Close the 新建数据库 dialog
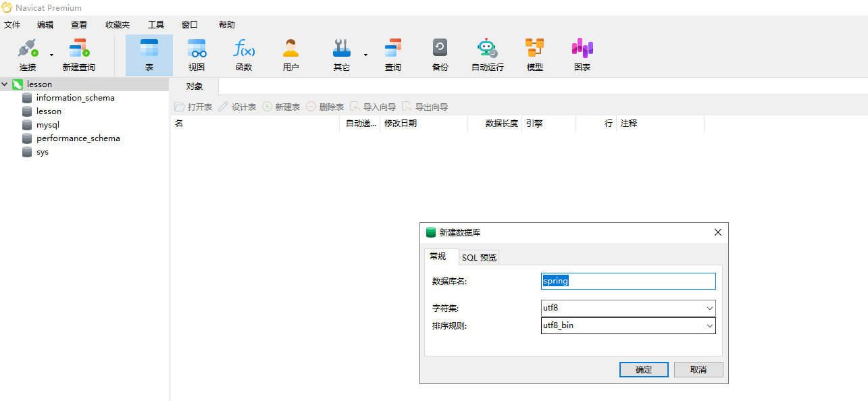 (718, 232)
